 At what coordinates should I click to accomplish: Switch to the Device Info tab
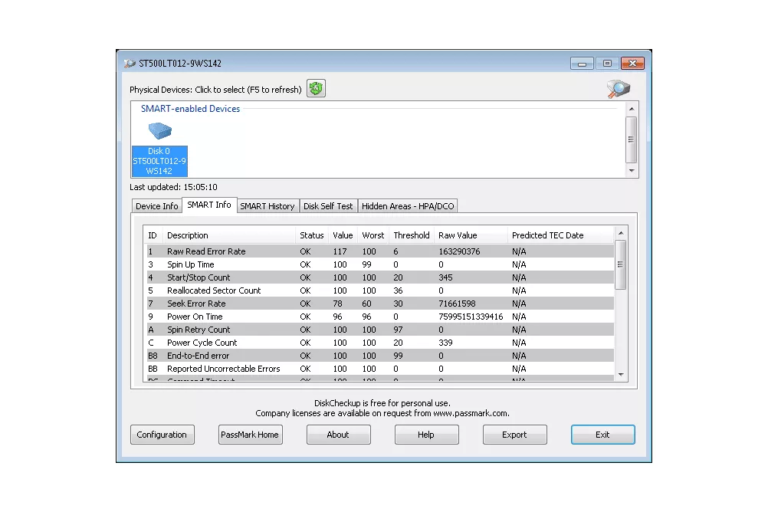pyautogui.click(x=157, y=206)
